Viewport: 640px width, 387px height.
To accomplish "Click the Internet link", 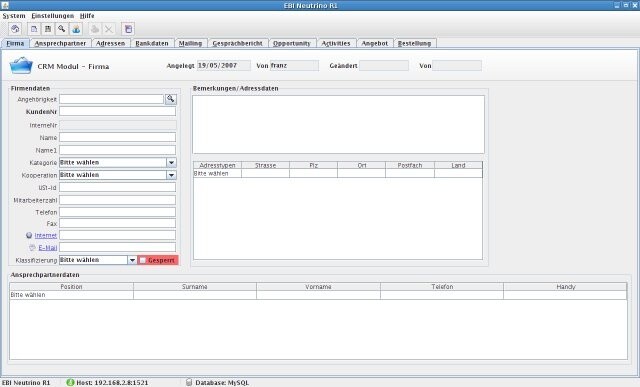I will click(46, 236).
